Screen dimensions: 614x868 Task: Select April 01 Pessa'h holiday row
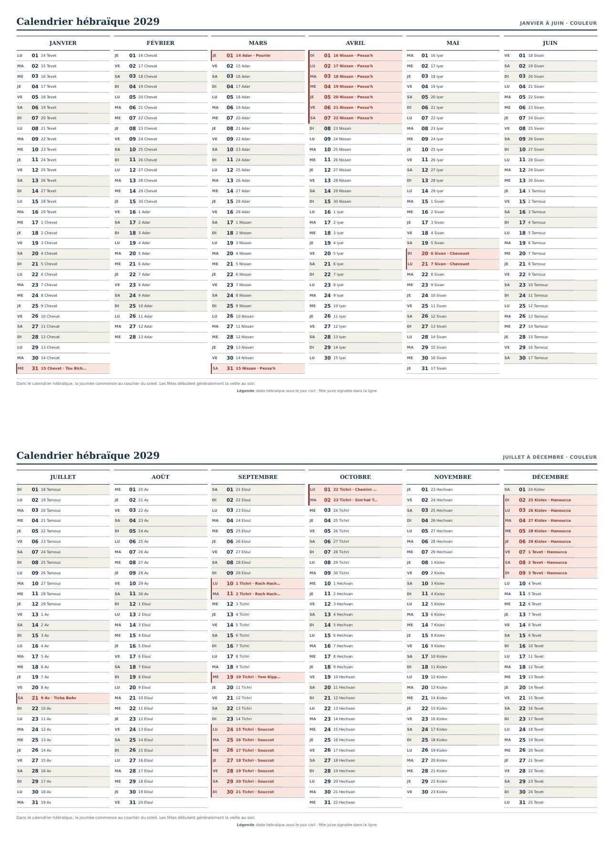click(x=355, y=56)
